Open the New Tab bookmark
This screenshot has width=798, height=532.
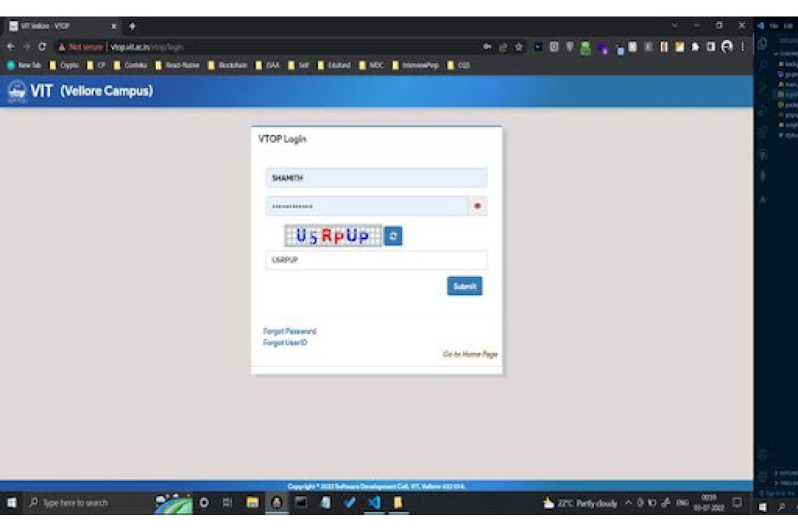[x=24, y=65]
